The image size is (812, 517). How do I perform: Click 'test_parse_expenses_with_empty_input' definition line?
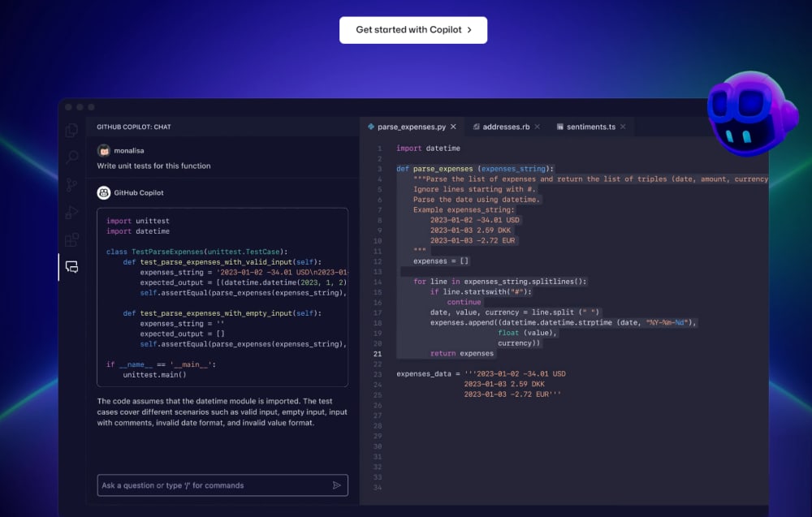pyautogui.click(x=222, y=313)
